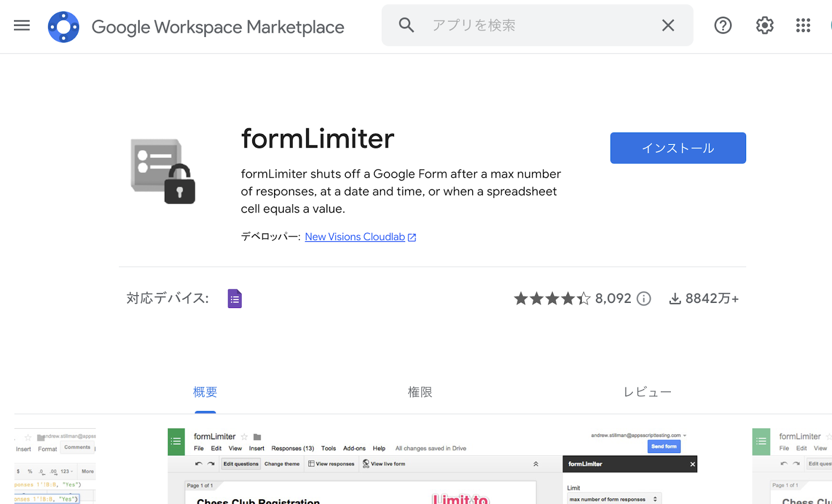Open the main hamburger menu

coord(22,25)
